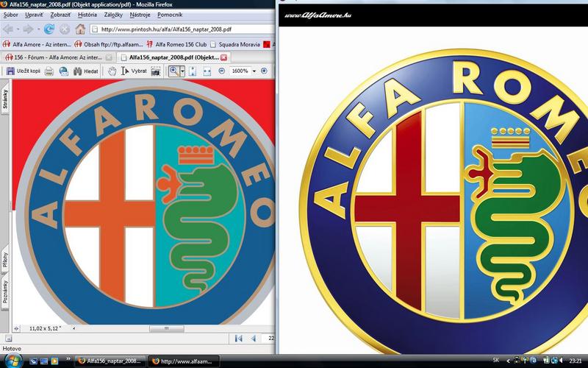Switch to http://www.alfaam... taskbar button
This screenshot has width=588, height=368.
click(x=183, y=361)
